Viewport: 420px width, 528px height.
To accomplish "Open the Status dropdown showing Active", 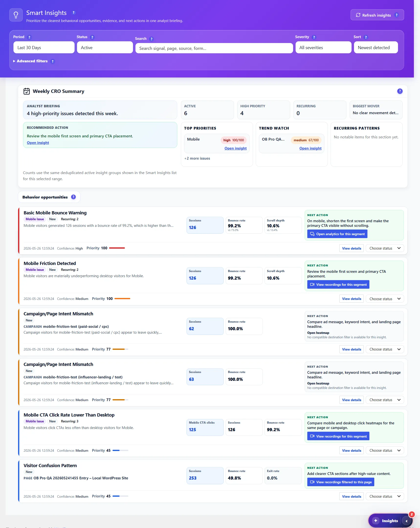I will (x=105, y=47).
